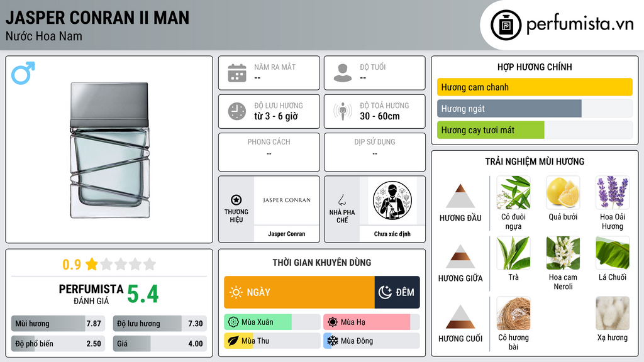The height and width of the screenshot is (362, 644).
Task: Click the Jasper Conran perfume bottle image
Action: click(x=109, y=150)
